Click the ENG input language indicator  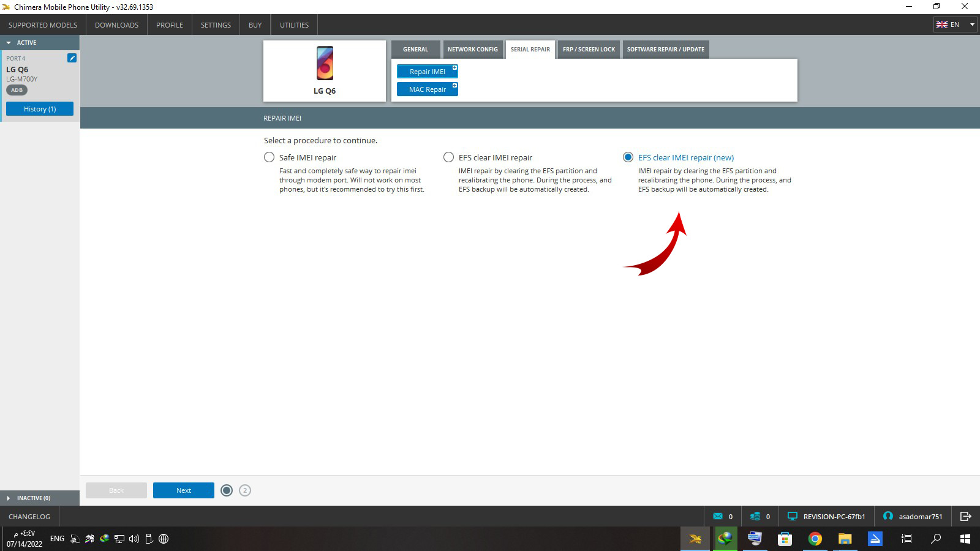(57, 539)
